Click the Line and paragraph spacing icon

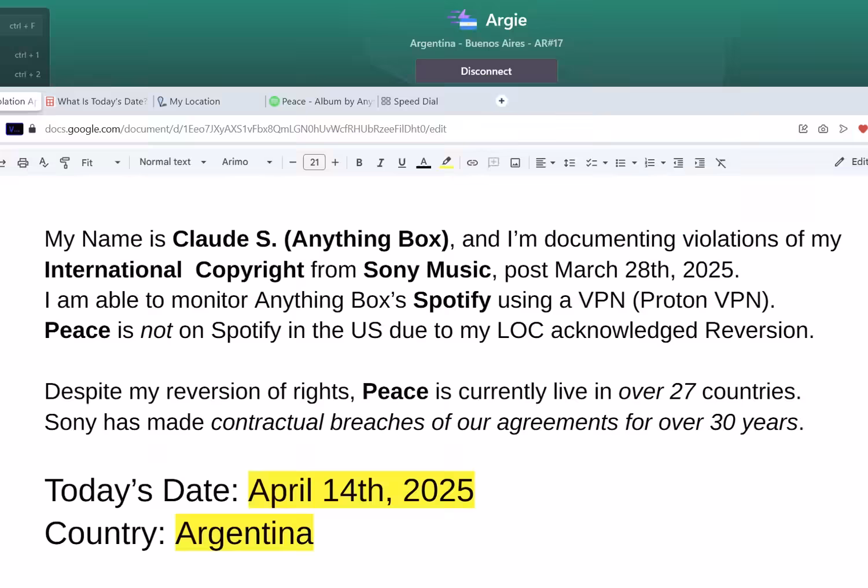pyautogui.click(x=569, y=163)
